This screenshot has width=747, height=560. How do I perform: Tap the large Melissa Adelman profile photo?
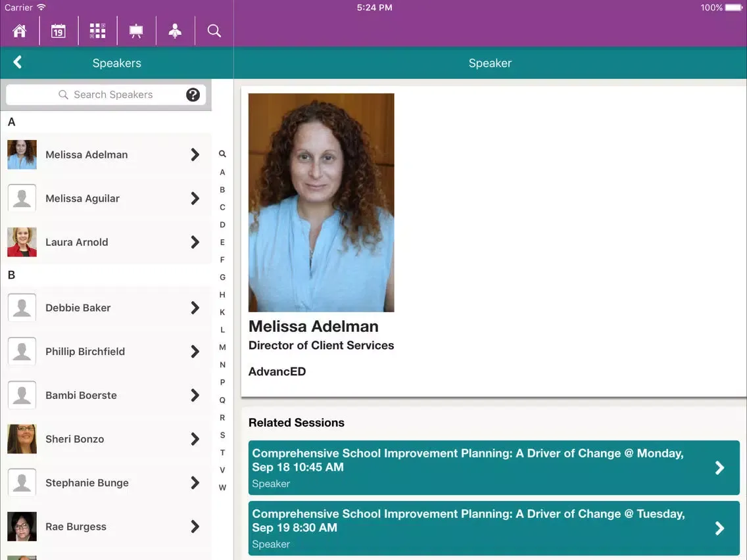[321, 202]
